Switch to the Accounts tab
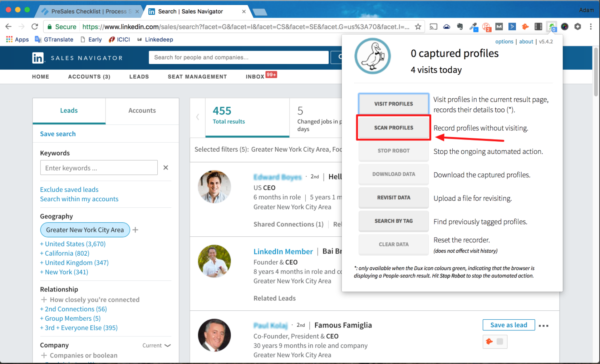Screen dimensions: 600x364 (x=142, y=110)
